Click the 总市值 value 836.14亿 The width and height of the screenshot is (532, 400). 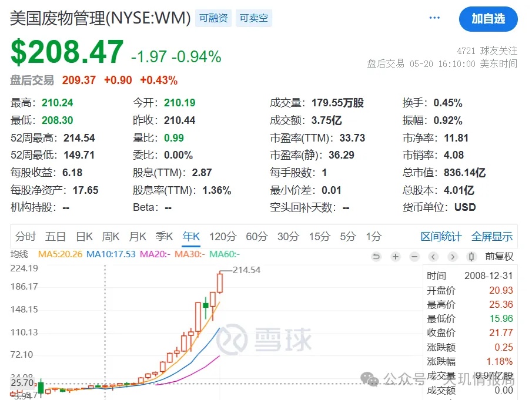[x=464, y=173]
